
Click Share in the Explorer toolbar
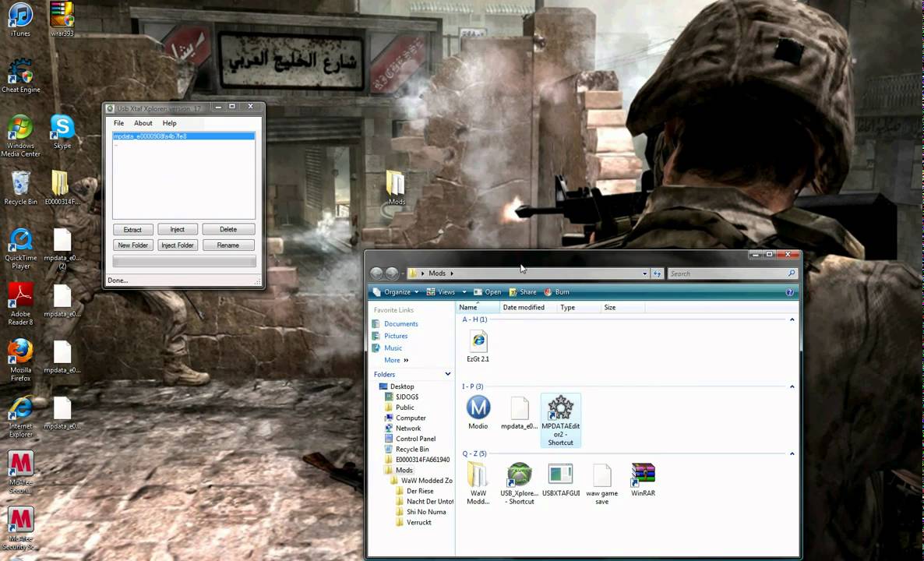point(523,291)
